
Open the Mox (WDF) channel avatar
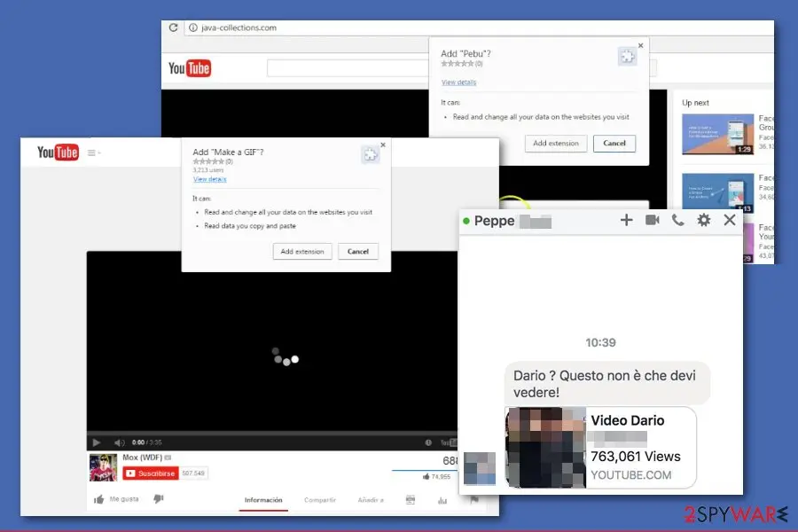(x=104, y=467)
